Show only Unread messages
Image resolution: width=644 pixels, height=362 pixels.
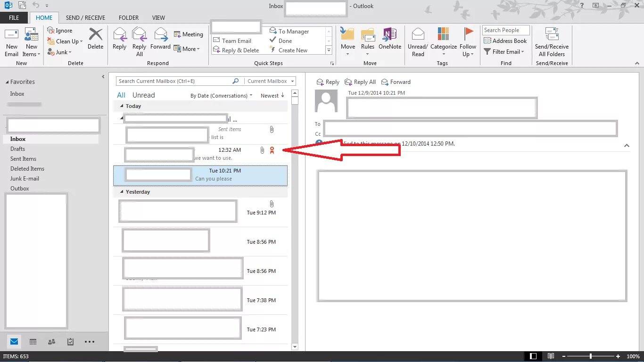143,95
